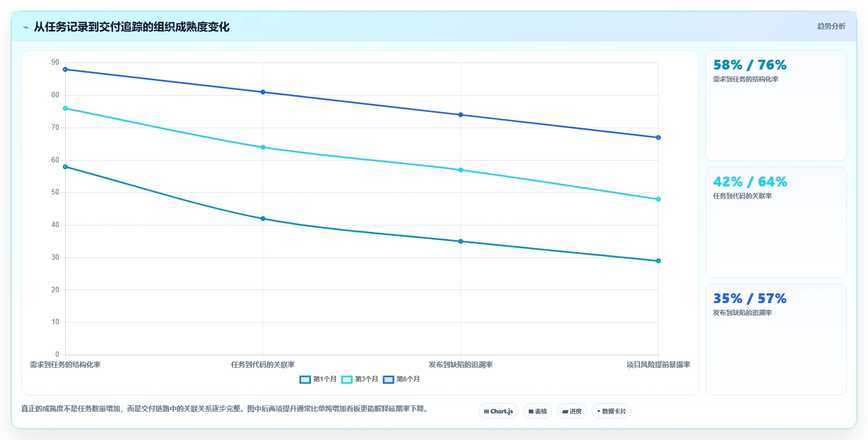Click the 发布到缺陷的追溯率 label in the stat card
Viewport: 868px width, 440px height.
[x=742, y=313]
